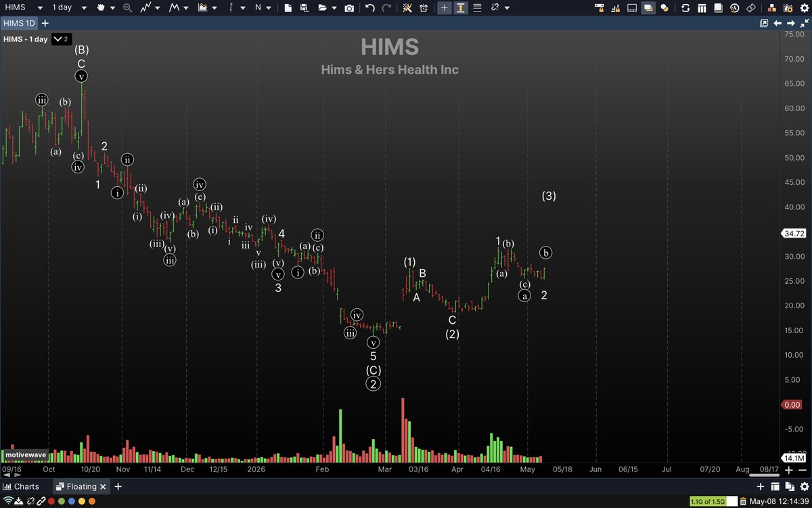Click the trash can icon in status bar
This screenshot has width=812, height=508.
coord(743,501)
